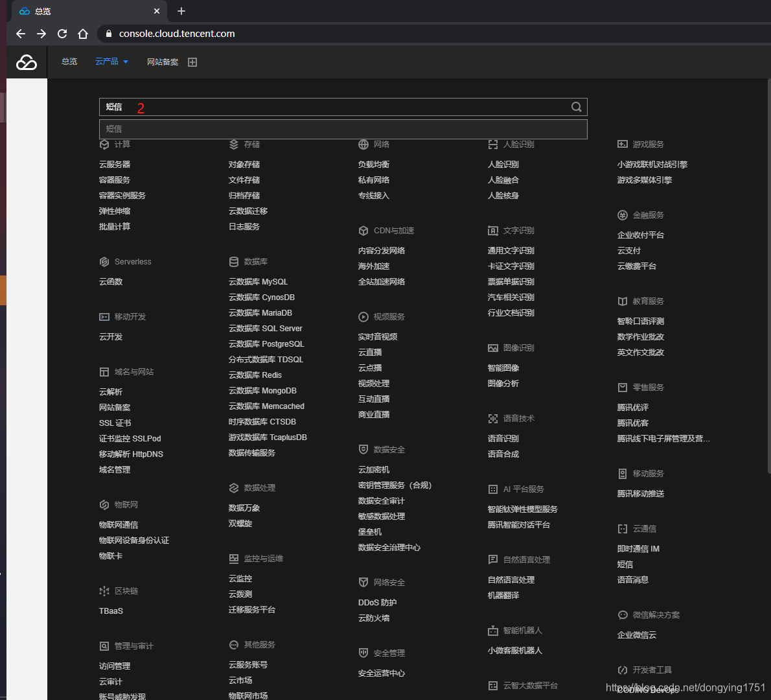Click the page vertical scrollbar
This screenshot has width=771, height=700.
coord(768,275)
